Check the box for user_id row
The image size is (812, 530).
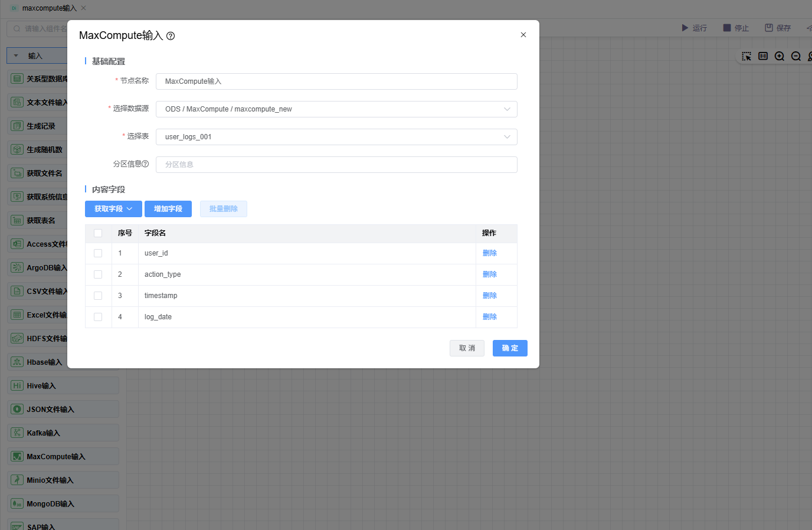click(x=98, y=253)
